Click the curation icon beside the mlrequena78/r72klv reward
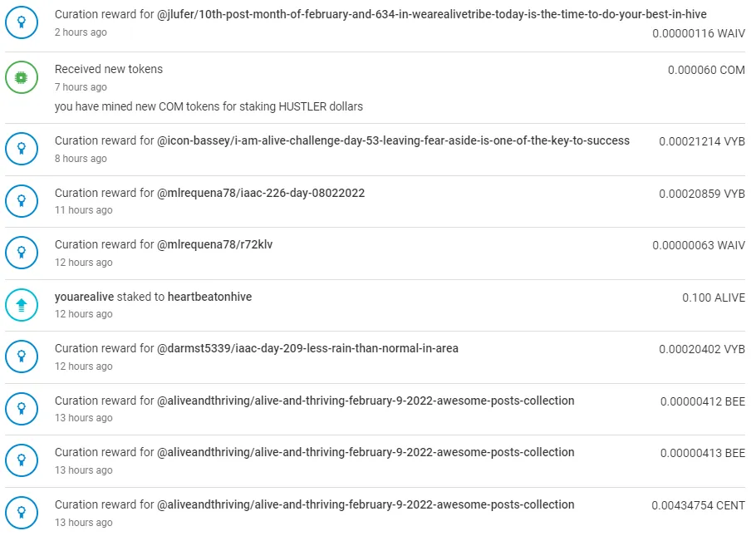Image resolution: width=756 pixels, height=536 pixels. tap(22, 253)
